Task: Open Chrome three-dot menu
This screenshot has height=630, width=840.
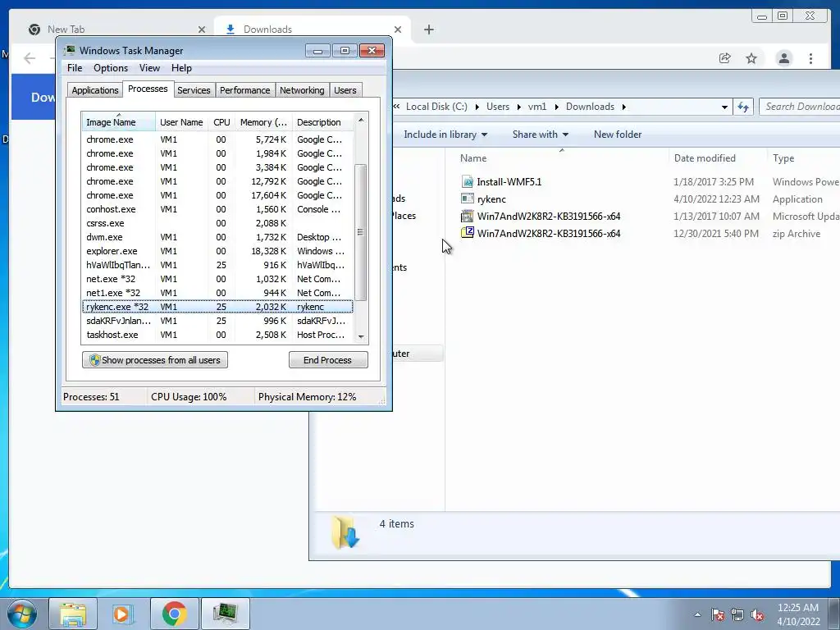Action: pyautogui.click(x=810, y=58)
